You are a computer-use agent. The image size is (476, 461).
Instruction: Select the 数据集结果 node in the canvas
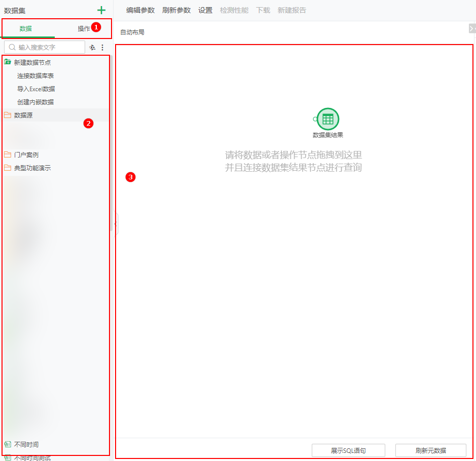[x=327, y=119]
